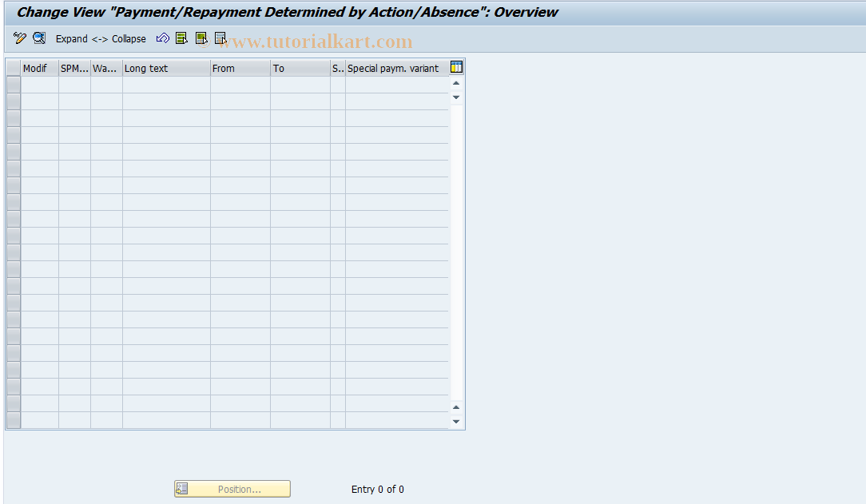Click scroll down arrow below top arrow
The image size is (866, 504).
(x=456, y=97)
